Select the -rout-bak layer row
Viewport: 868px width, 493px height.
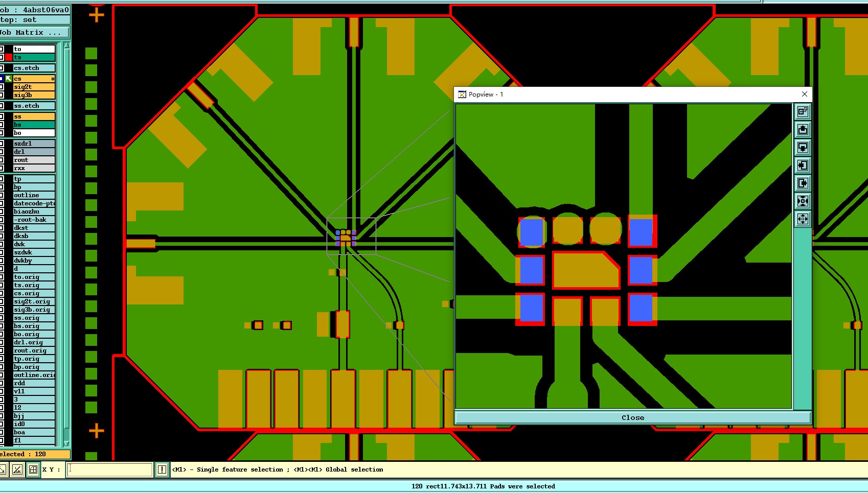(x=34, y=220)
